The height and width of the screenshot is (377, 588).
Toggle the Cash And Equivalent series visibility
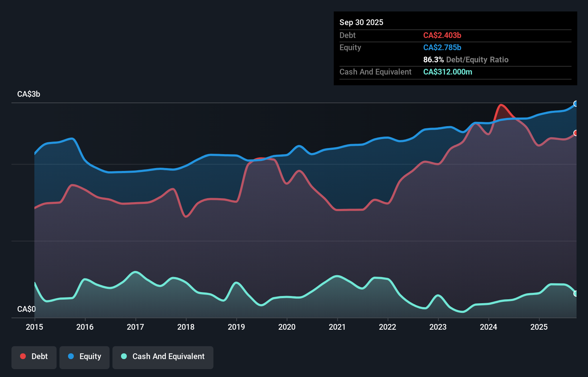[x=163, y=356]
